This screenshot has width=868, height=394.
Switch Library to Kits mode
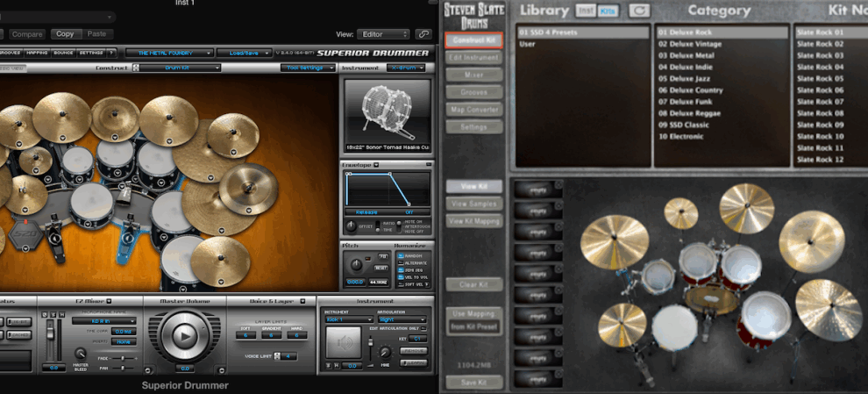[608, 11]
